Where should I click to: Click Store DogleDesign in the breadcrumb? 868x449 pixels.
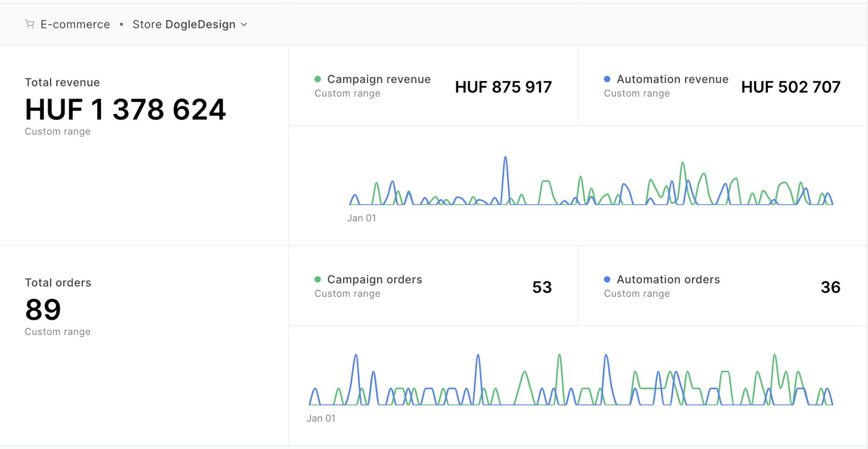coord(184,24)
